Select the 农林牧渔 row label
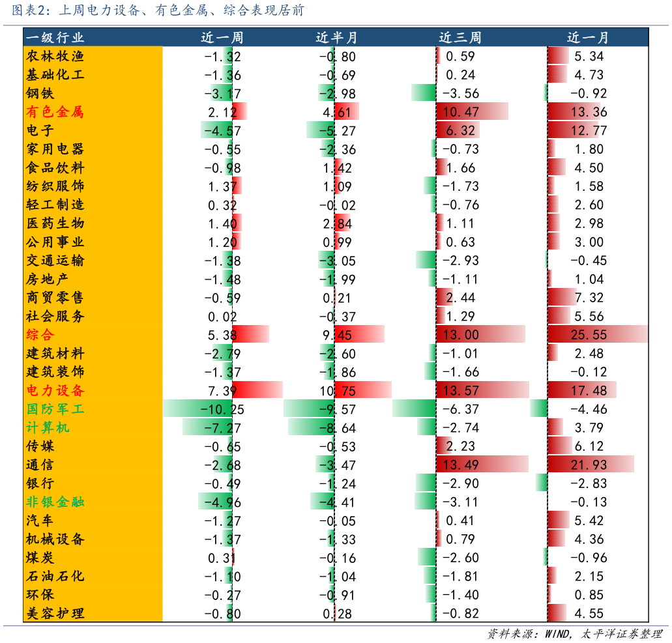This screenshot has height=643, width=672. point(55,56)
